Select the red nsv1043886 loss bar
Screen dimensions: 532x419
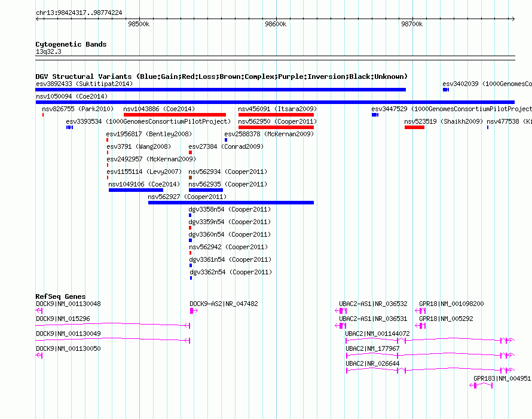click(175, 115)
